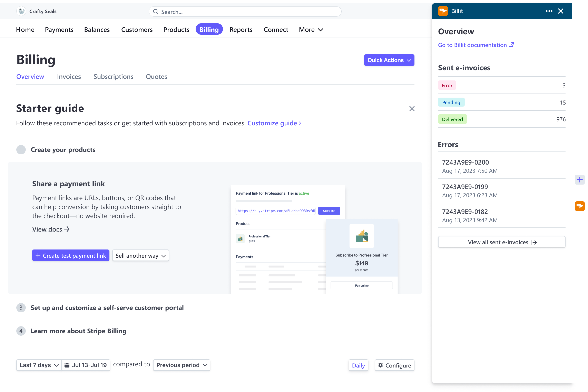Expand the Quick Actions dropdown
Screen dimensions: 588x392
click(x=389, y=60)
